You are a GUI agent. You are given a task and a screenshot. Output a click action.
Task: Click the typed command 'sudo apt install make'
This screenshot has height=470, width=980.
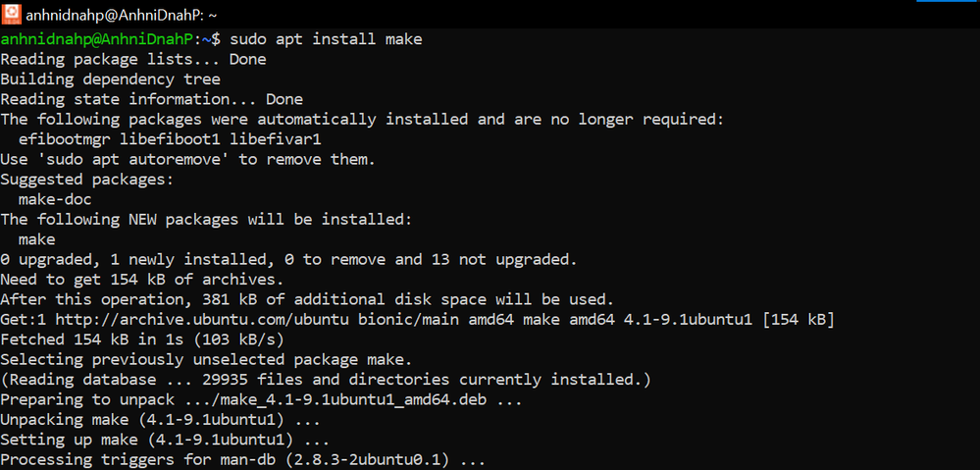pos(326,39)
